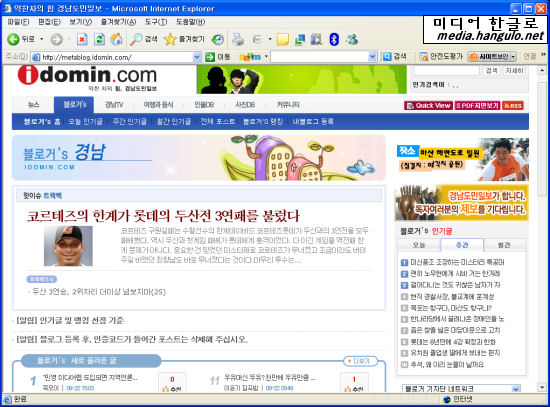Open the Home page icon
Image resolution: width=550 pixels, height=407 pixels.
click(116, 39)
